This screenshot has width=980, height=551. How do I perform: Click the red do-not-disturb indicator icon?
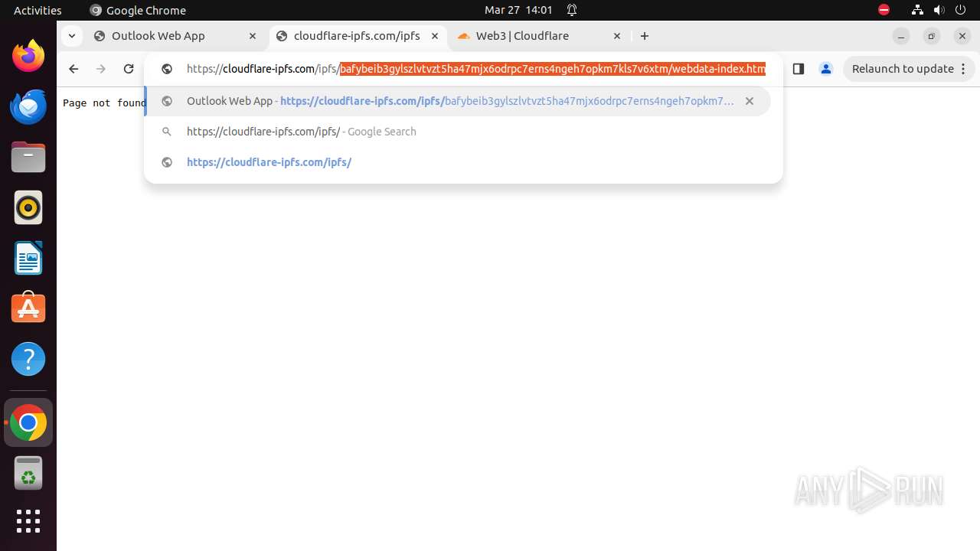pos(884,10)
